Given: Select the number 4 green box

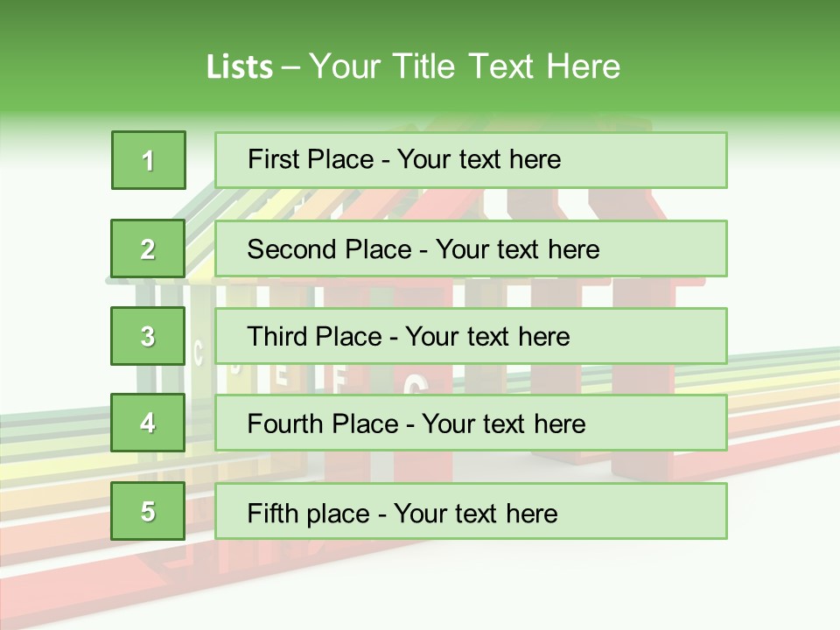Looking at the screenshot, I should pyautogui.click(x=148, y=423).
